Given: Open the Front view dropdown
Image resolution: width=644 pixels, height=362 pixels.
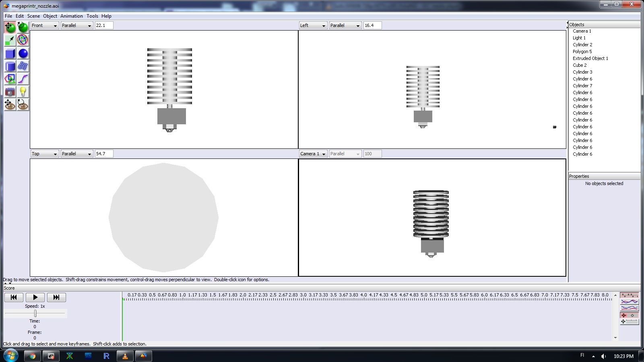Looking at the screenshot, I should point(44,25).
